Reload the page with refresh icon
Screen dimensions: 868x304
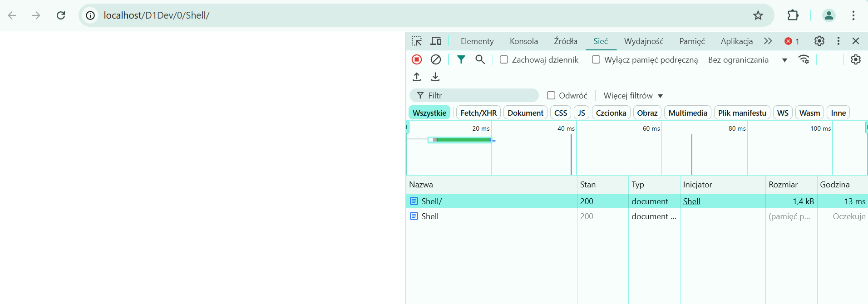61,15
